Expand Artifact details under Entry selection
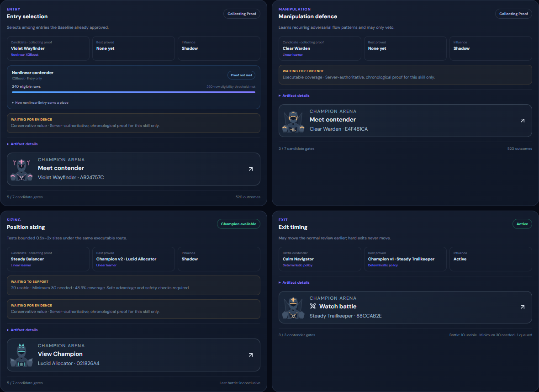Viewport: 539px width, 392px height. click(22, 144)
